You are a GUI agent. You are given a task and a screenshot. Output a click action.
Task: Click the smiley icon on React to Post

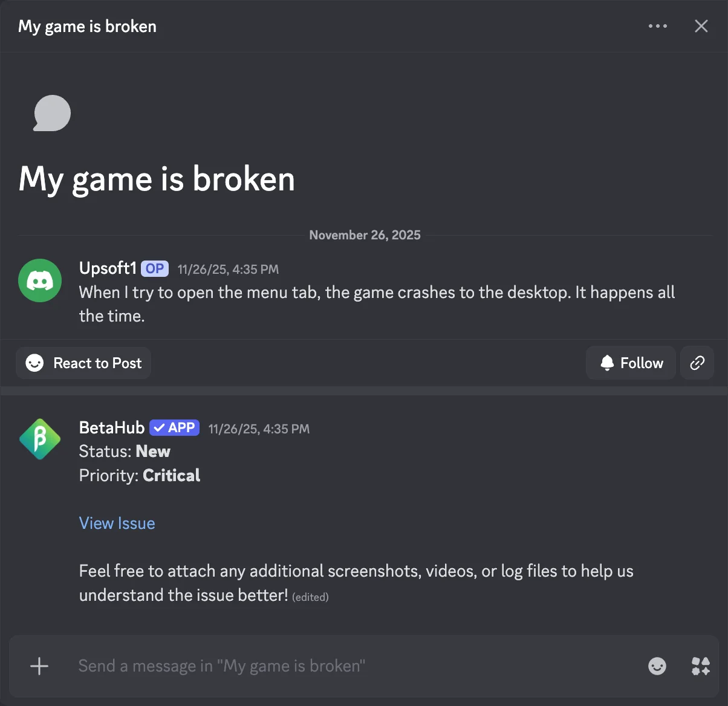point(34,363)
